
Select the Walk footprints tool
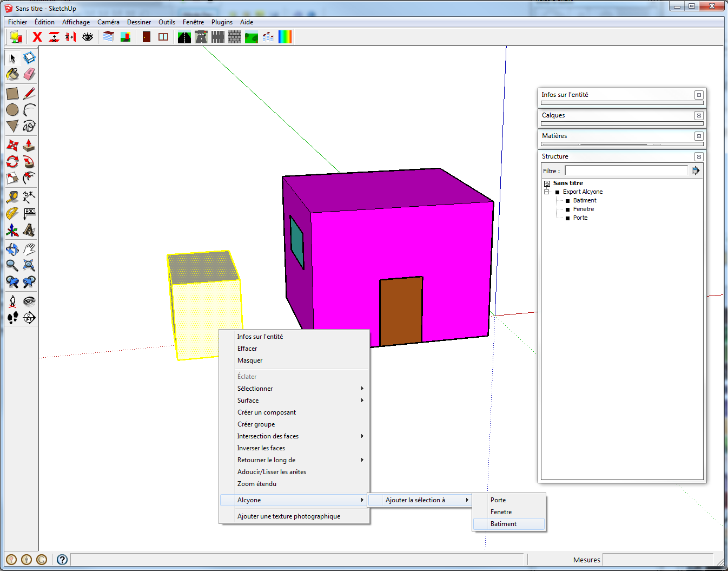(x=12, y=318)
